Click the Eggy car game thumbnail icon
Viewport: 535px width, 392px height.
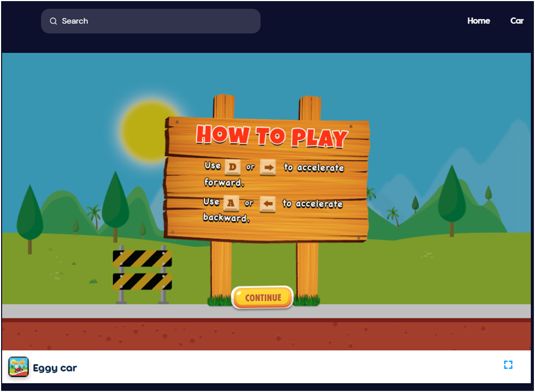[19, 367]
